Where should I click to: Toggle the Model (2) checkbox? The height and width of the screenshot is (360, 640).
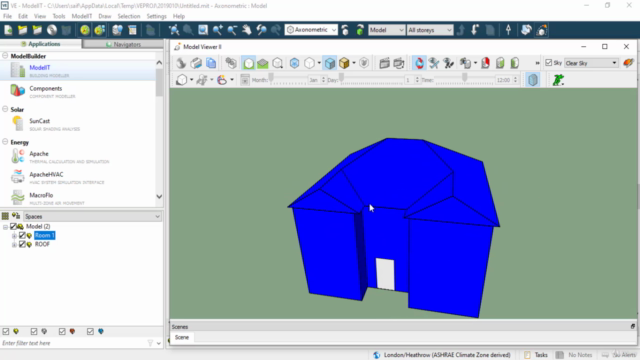coord(13,226)
